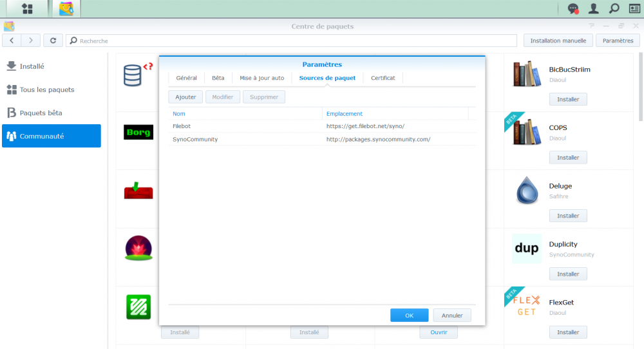The width and height of the screenshot is (644, 349).
Task: Click the packages.synocommunity.com location cell
Action: coord(378,139)
